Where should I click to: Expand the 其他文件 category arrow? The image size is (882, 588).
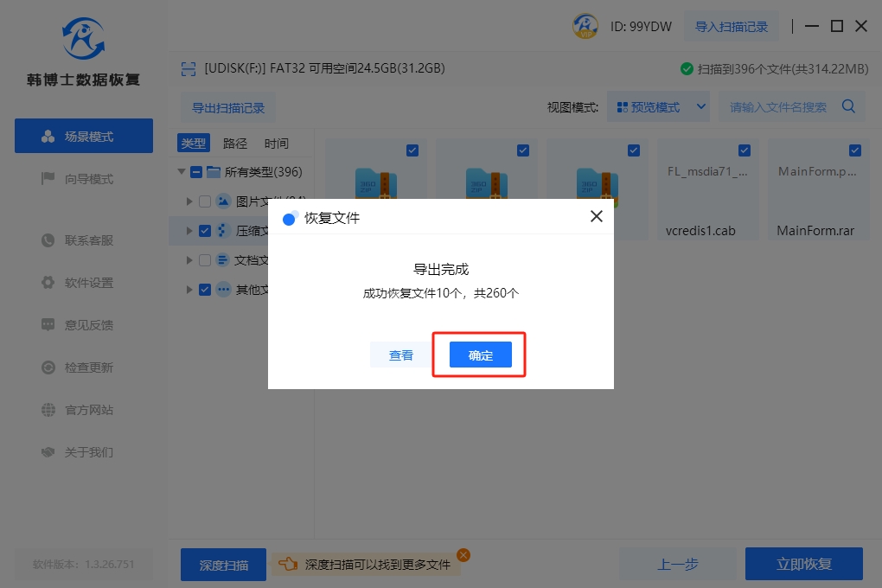(189, 290)
